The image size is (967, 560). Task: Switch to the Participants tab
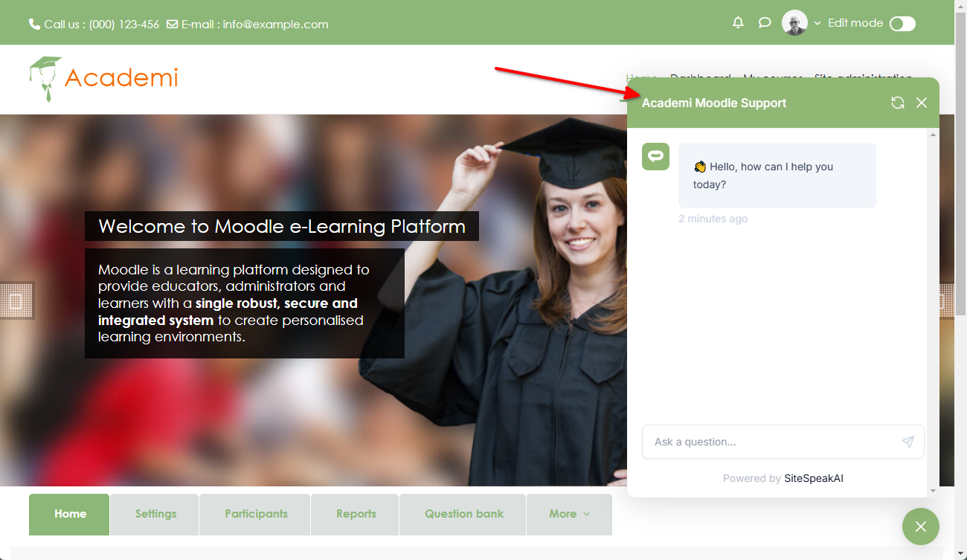(256, 514)
